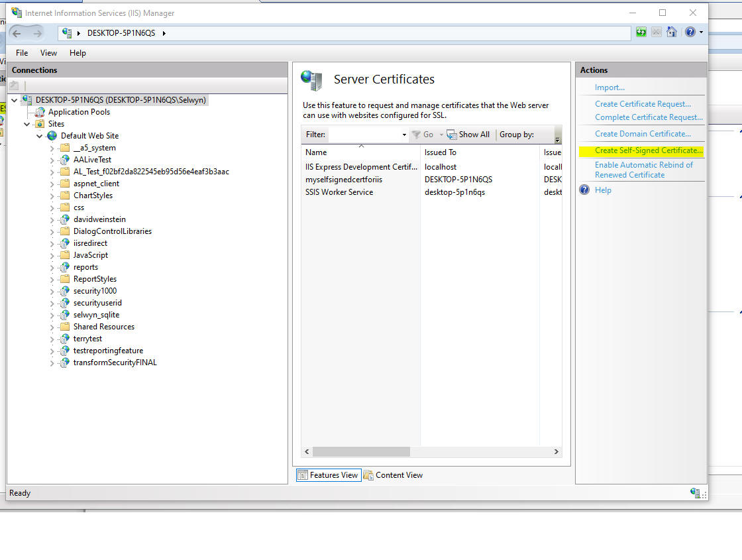Click Create Self-Signed Certificate link
The image size is (742, 560).
(649, 150)
